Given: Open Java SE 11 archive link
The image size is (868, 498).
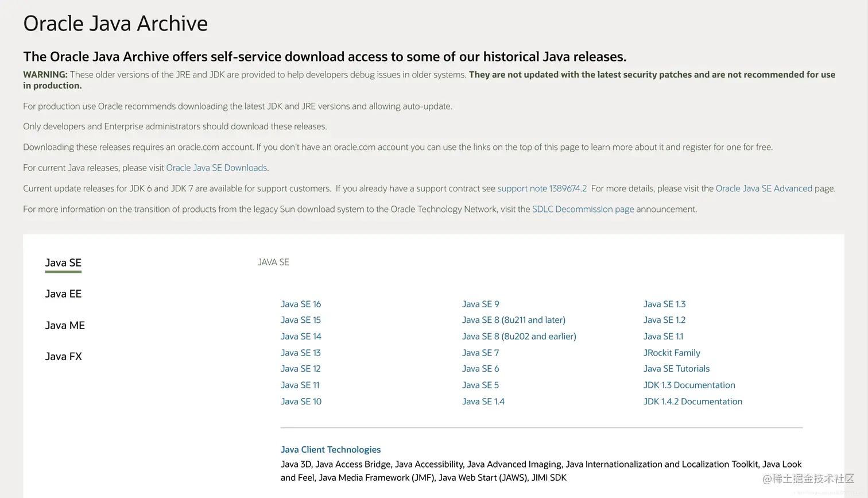Looking at the screenshot, I should [x=300, y=385].
